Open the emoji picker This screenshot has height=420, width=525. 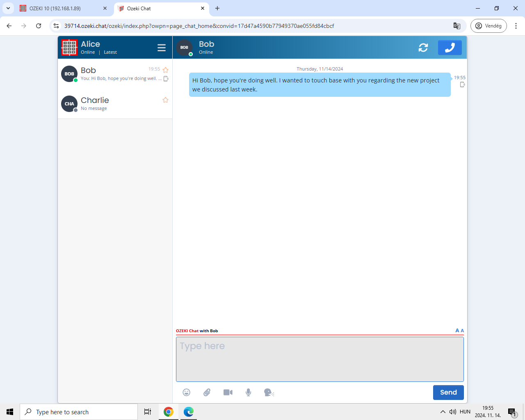click(187, 393)
